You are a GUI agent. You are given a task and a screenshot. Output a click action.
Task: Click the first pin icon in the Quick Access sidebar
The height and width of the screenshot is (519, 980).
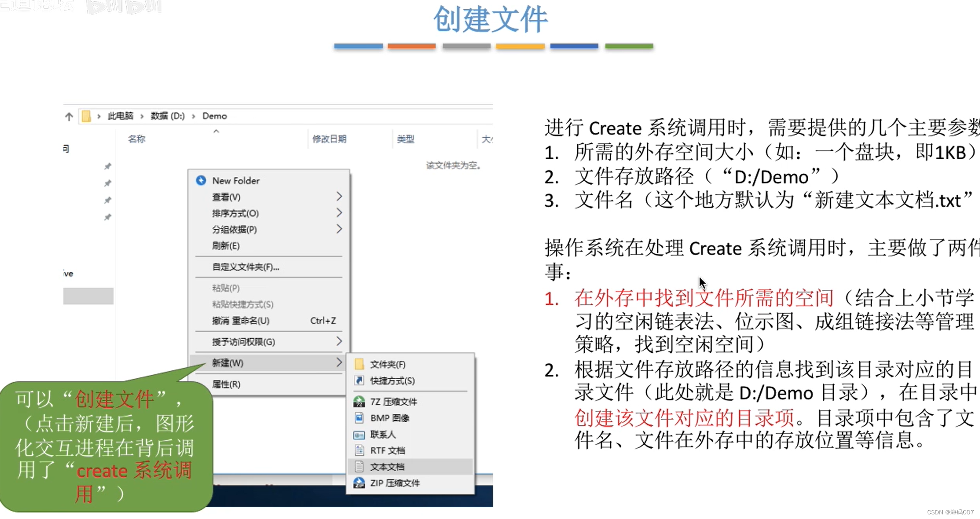(x=108, y=166)
